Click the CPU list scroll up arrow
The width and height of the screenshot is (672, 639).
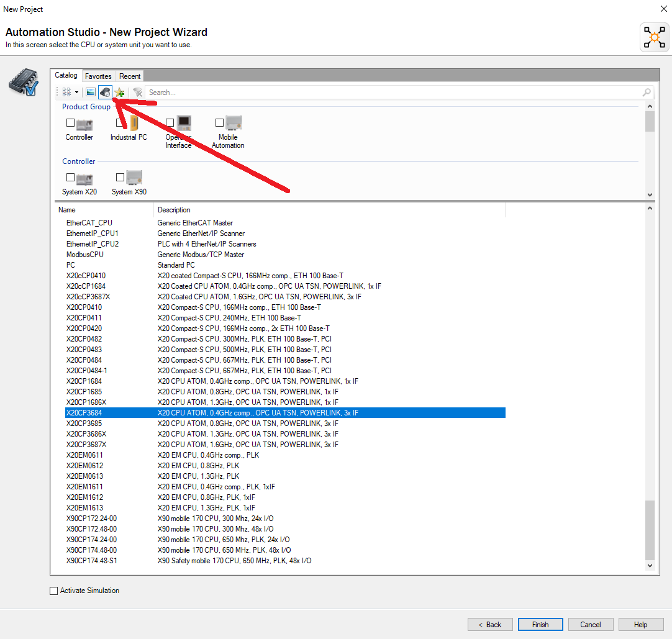click(650, 208)
